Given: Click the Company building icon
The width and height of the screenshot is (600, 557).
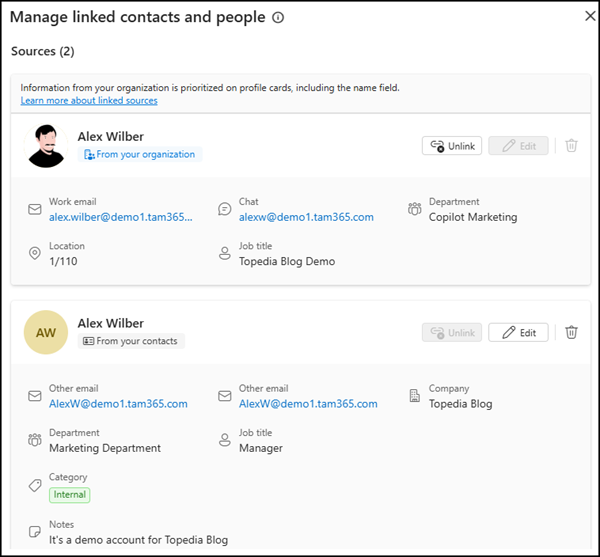Looking at the screenshot, I should coord(415,396).
